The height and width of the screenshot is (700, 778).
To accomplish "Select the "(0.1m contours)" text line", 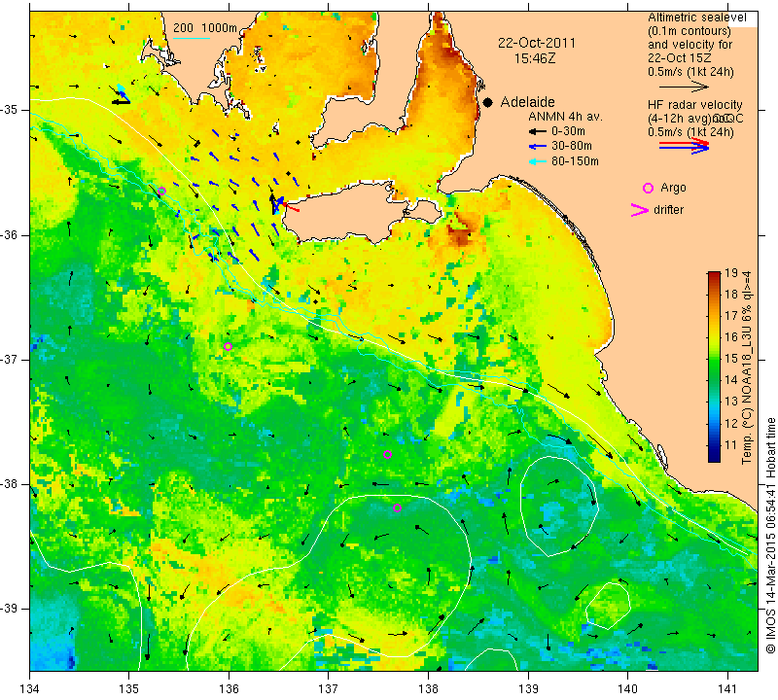I will [690, 31].
